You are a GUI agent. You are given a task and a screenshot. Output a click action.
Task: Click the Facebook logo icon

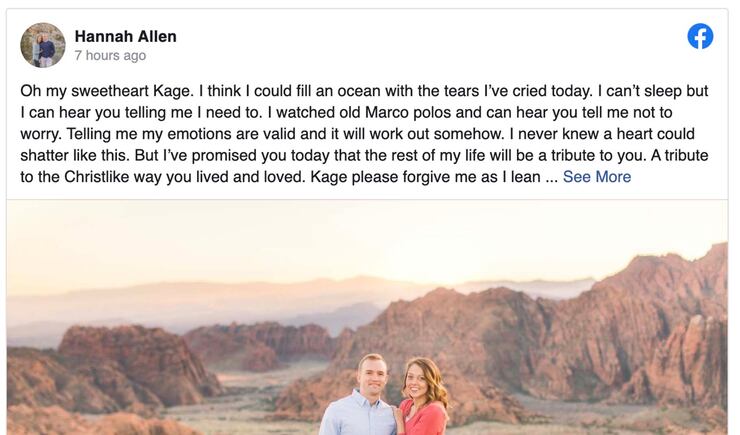tap(700, 37)
